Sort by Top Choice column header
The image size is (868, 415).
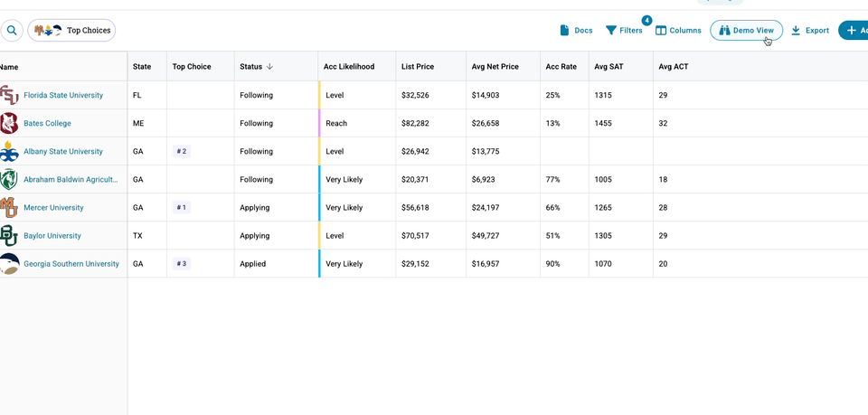[192, 66]
